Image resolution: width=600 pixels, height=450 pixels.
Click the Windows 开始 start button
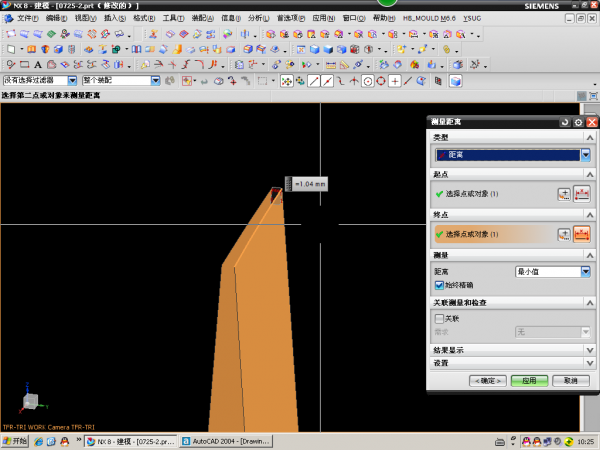pos(15,441)
